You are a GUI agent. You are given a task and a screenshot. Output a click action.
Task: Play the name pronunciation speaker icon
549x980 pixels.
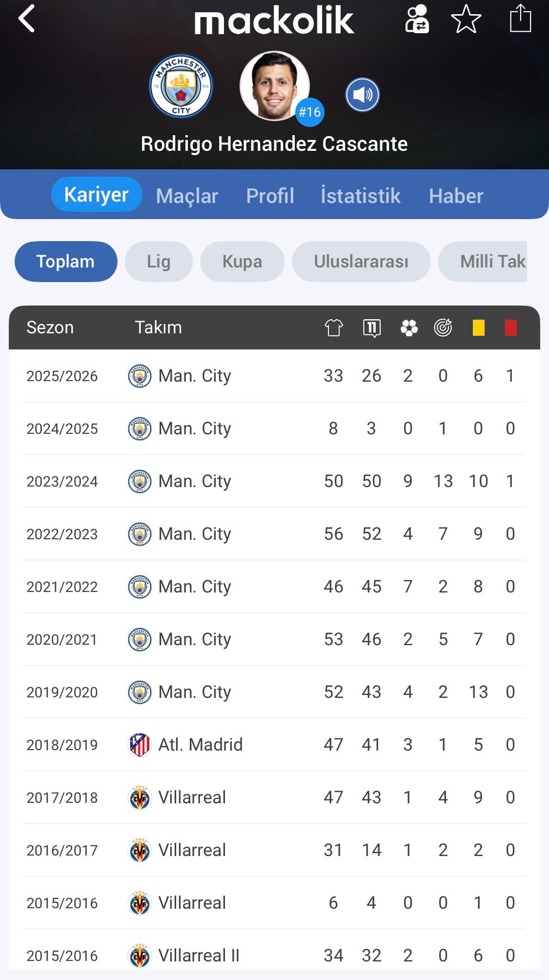[362, 95]
